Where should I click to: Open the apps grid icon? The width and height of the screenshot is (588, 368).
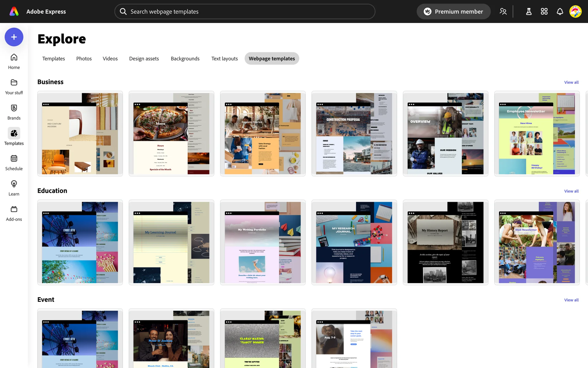pos(544,12)
